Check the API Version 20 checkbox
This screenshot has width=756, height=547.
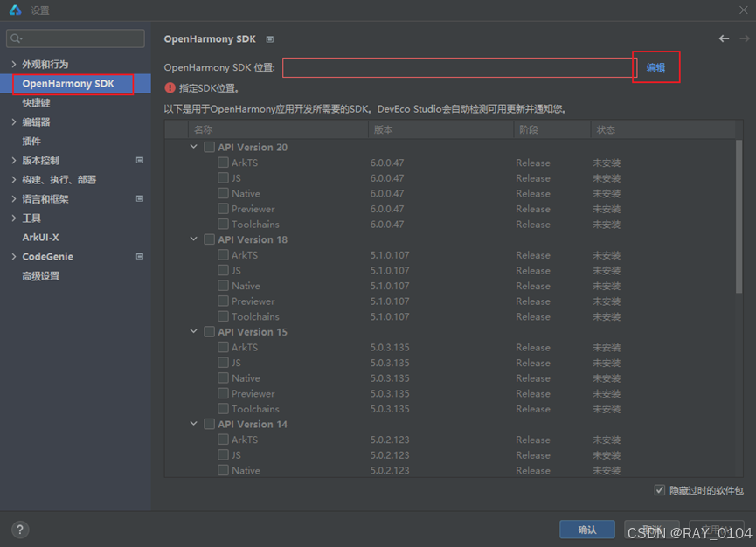pos(209,147)
